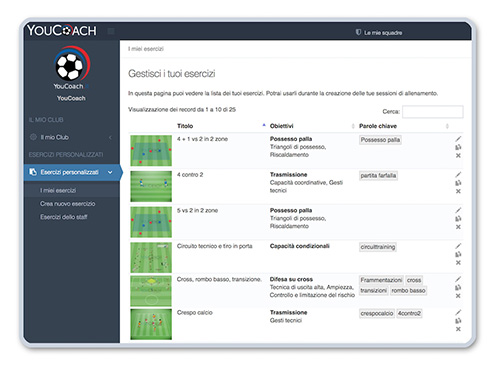Open 'Crea nuovo esercizio' in sidebar
This screenshot has width=500, height=372.
(x=68, y=204)
